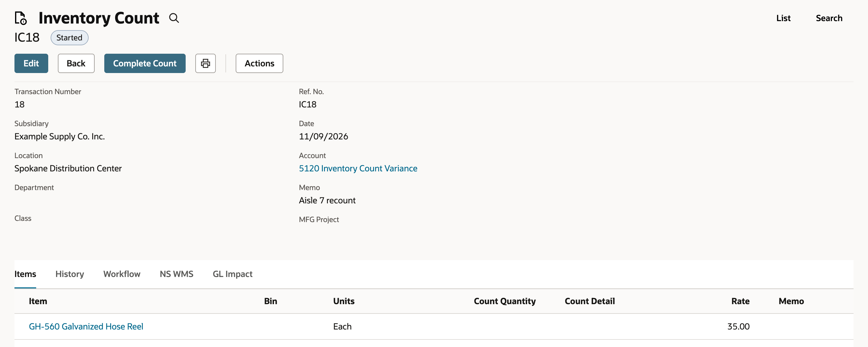Switch to the Items tab

(x=25, y=274)
